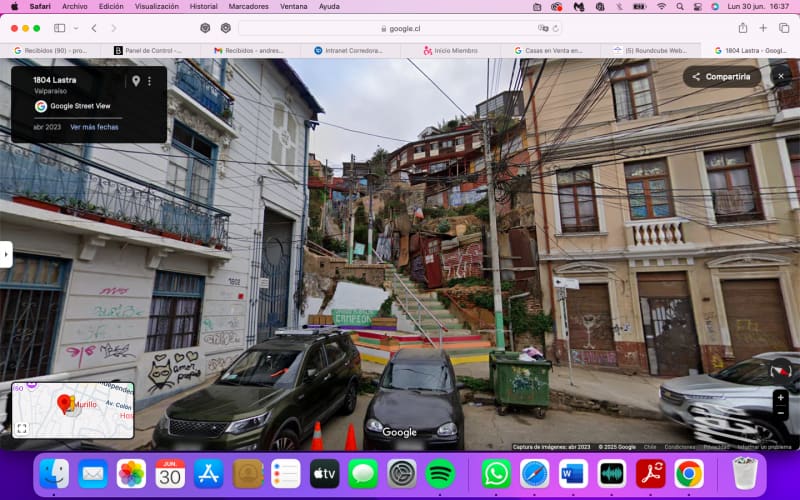Zoom out with the minus button
The width and height of the screenshot is (800, 500).
[781, 413]
